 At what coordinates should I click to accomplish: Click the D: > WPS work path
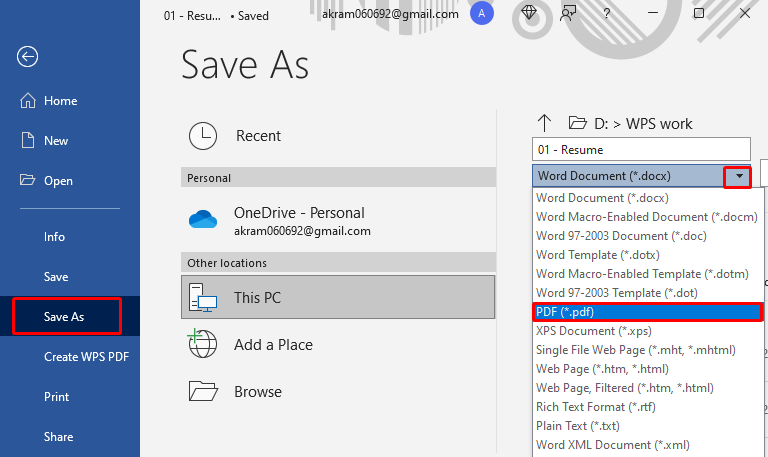tap(643, 123)
